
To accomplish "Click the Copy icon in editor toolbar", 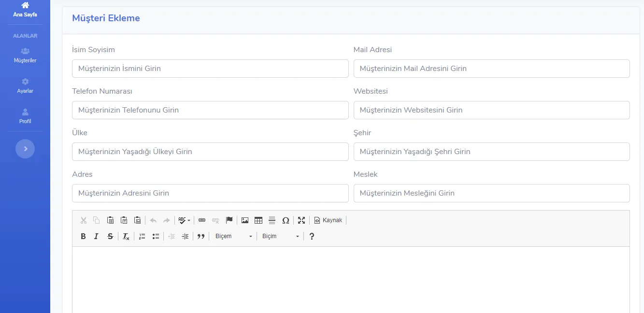I will coord(97,220).
